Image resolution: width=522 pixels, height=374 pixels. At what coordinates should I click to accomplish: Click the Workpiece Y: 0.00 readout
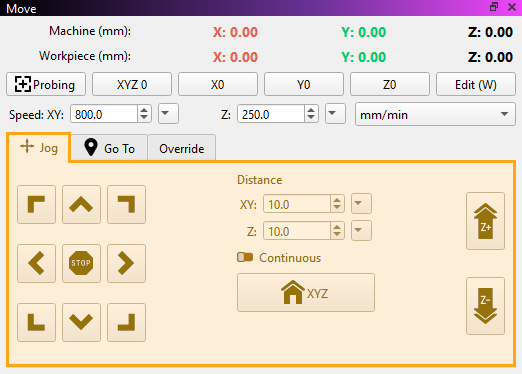[x=364, y=57]
